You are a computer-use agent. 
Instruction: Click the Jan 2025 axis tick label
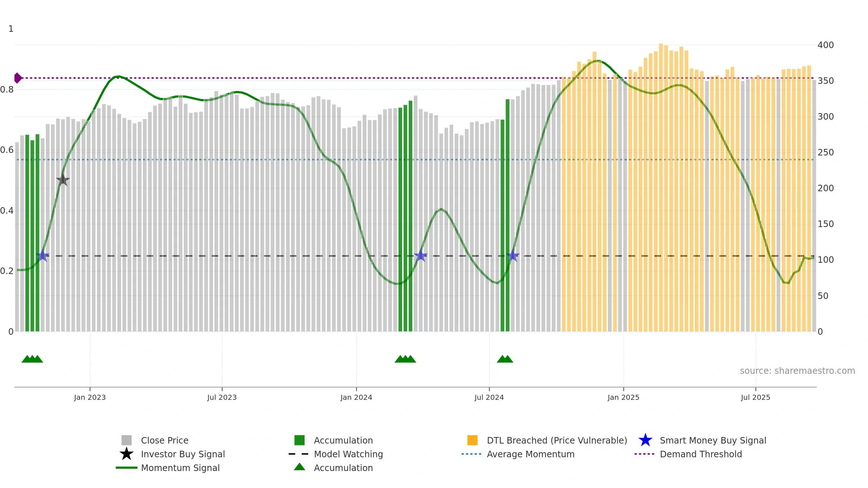click(x=624, y=397)
